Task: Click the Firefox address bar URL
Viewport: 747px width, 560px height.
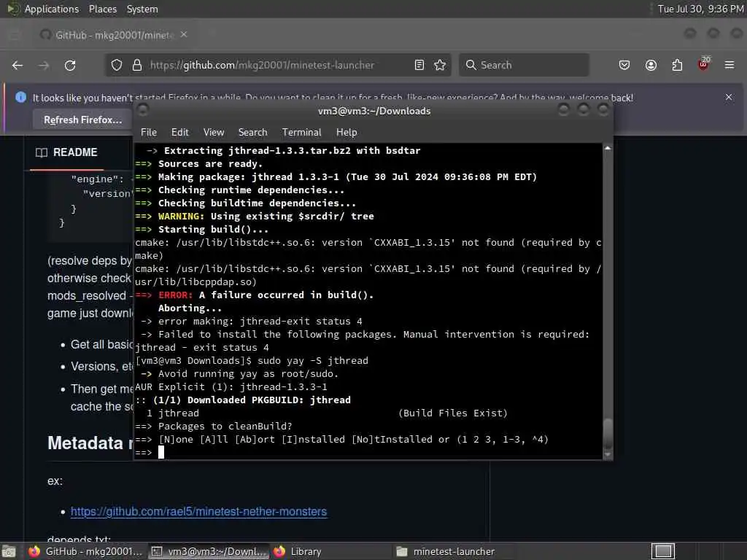Action: pyautogui.click(x=262, y=65)
